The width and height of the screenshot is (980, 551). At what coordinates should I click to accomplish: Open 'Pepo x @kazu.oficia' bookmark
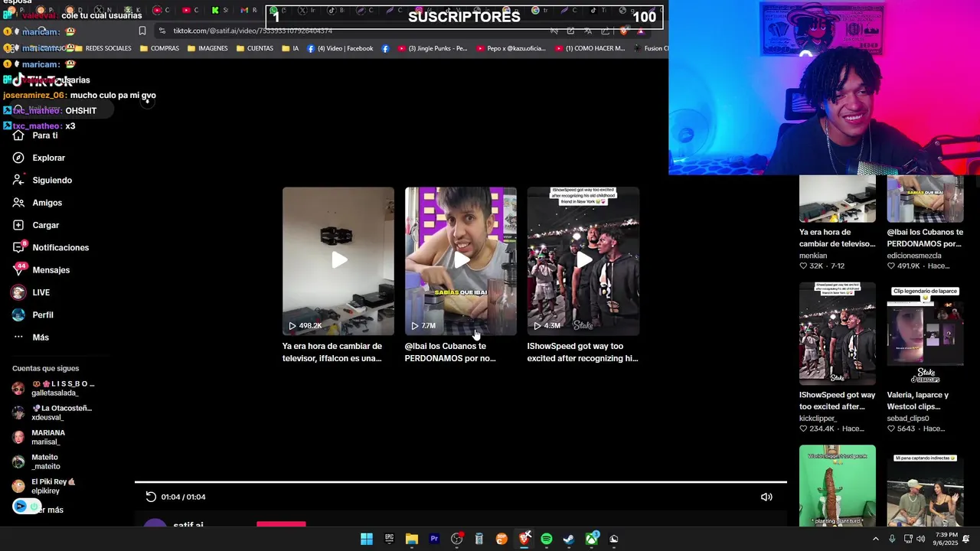coord(511,48)
